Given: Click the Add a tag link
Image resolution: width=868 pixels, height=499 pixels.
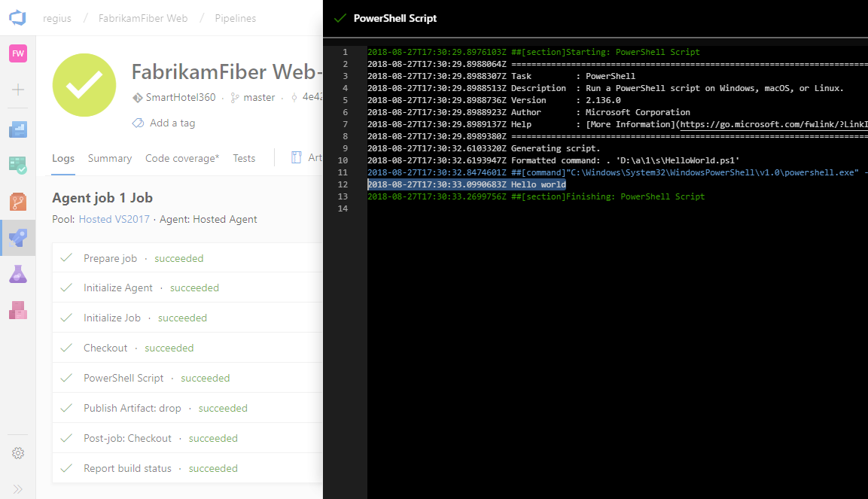Looking at the screenshot, I should coord(171,122).
